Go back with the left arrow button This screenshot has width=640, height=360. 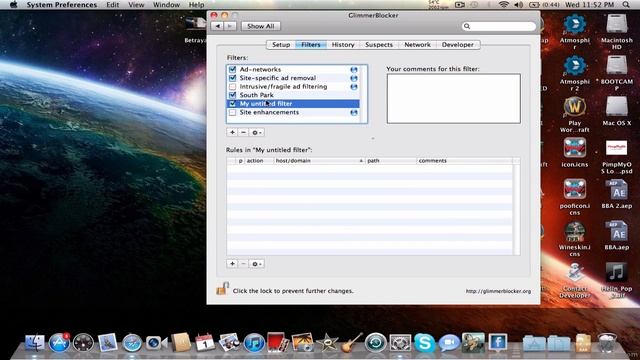[218, 26]
